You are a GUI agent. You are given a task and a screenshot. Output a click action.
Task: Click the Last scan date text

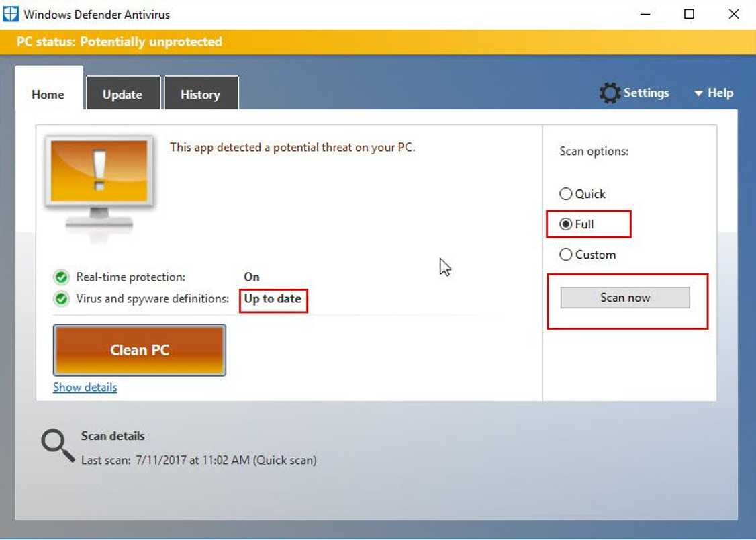coord(199,460)
